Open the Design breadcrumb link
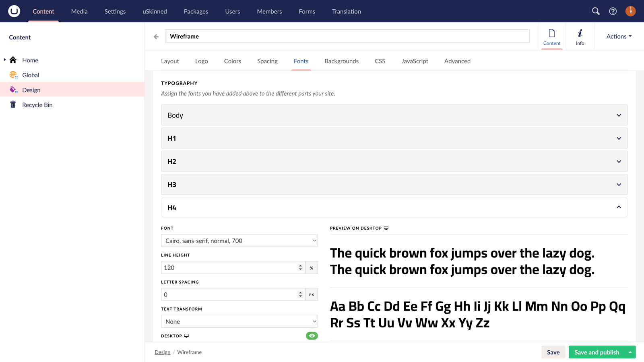 (x=163, y=352)
